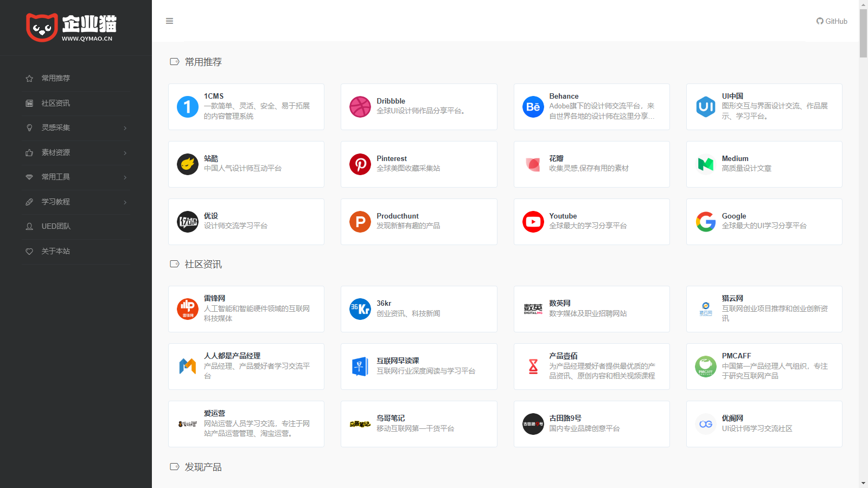The image size is (868, 488).
Task: Click the 社区资讯 section heading
Action: tap(203, 264)
